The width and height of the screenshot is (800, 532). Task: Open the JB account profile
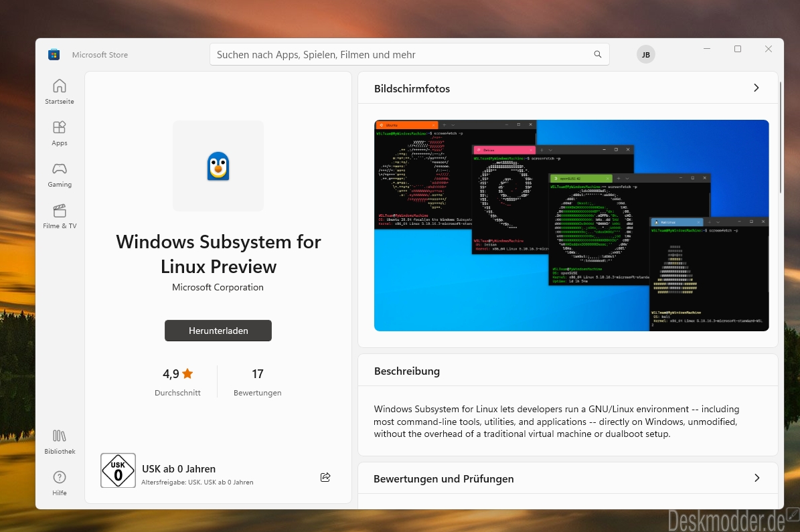[645, 55]
